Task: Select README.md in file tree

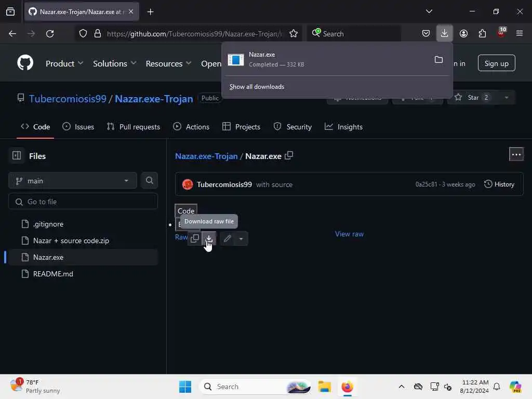Action: [83, 274]
